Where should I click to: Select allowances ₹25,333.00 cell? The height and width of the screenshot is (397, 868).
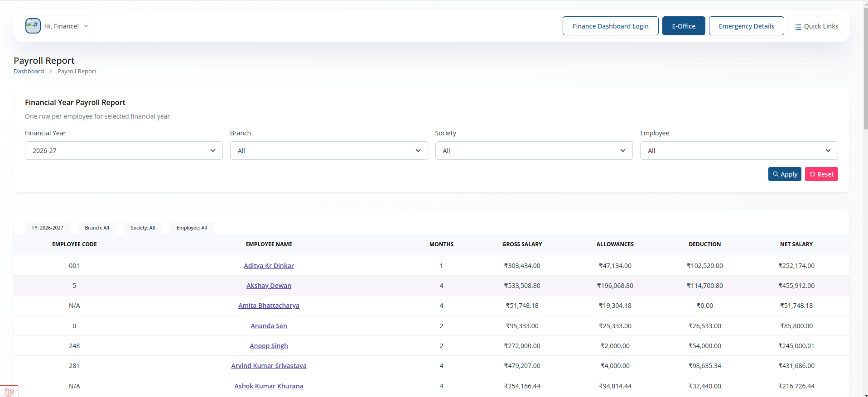(x=615, y=326)
